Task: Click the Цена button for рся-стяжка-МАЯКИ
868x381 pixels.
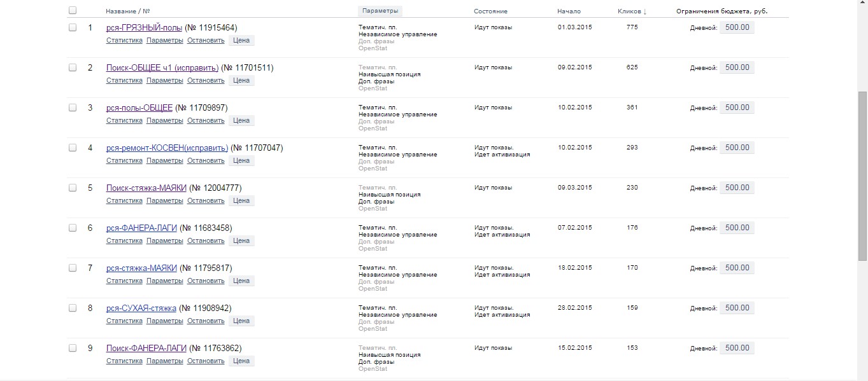Action: coord(241,281)
